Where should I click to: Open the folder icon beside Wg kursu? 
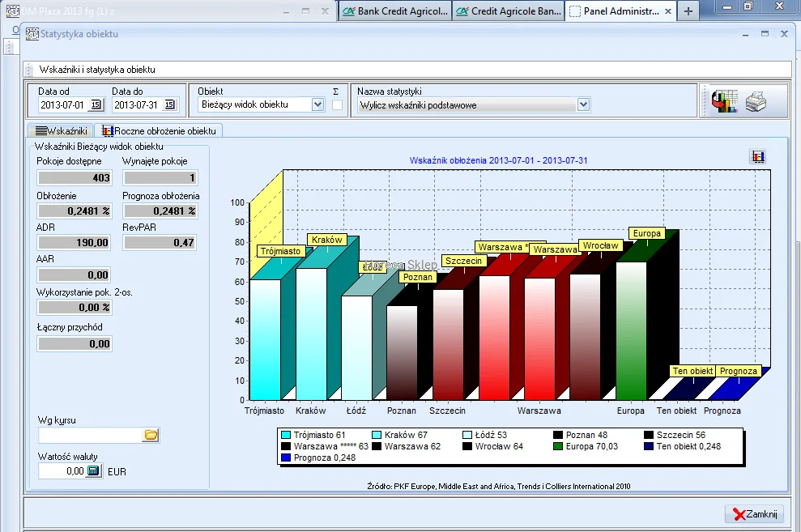pyautogui.click(x=151, y=436)
